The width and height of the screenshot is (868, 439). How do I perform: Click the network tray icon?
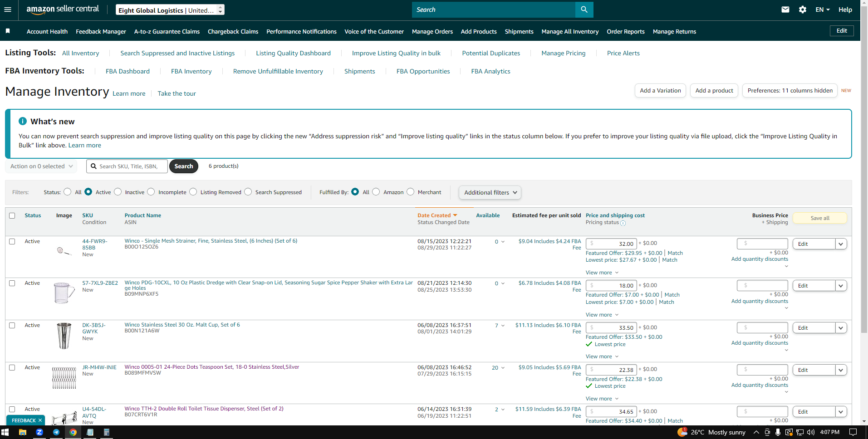[x=800, y=432]
